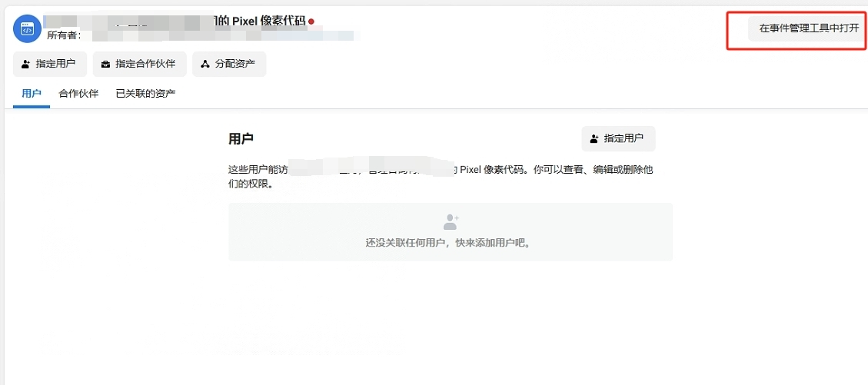Click the 用户 section heading
The width and height of the screenshot is (868, 385).
(241, 139)
